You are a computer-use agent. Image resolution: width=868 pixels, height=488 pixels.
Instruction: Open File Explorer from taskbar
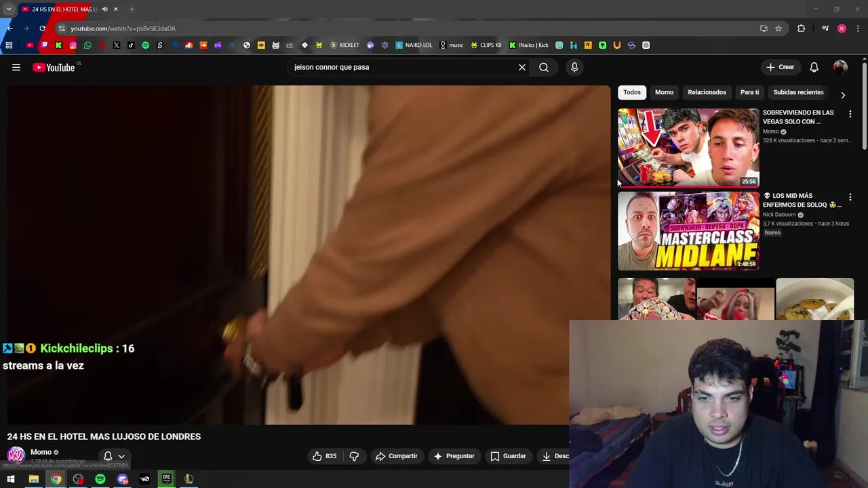click(x=33, y=479)
